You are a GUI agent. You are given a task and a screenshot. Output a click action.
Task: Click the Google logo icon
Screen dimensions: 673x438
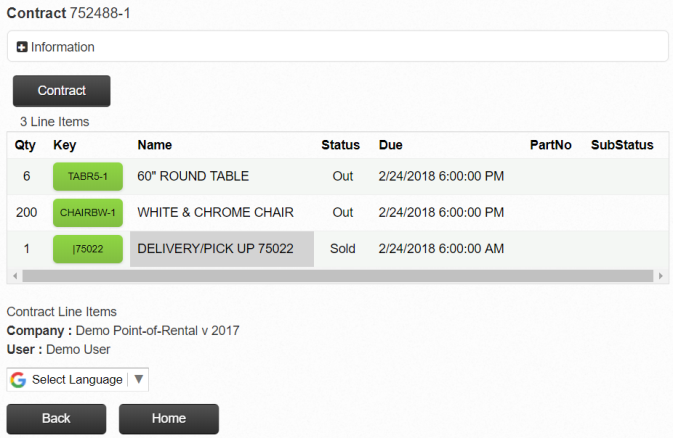(x=19, y=380)
